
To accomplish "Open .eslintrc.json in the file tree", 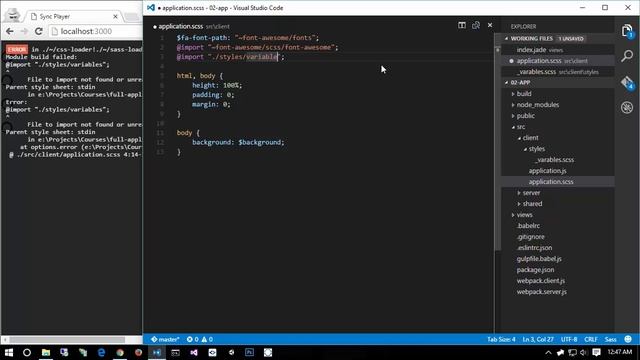I will pyautogui.click(x=534, y=248).
